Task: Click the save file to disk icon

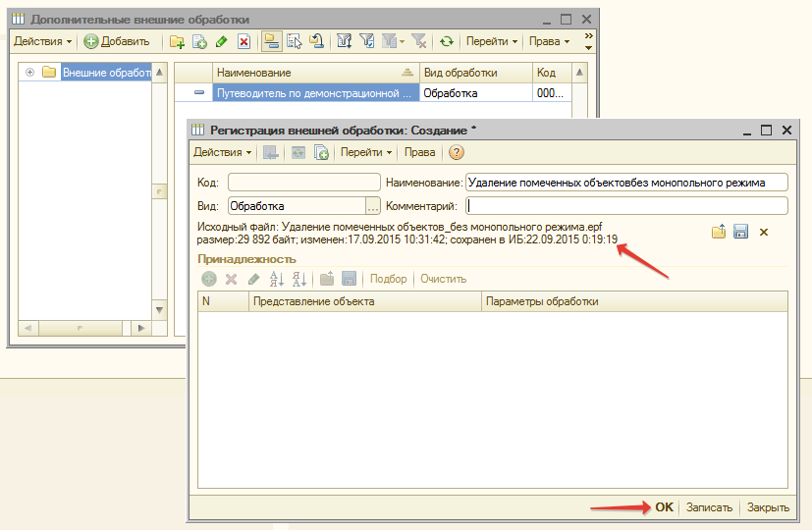Action: point(741,232)
